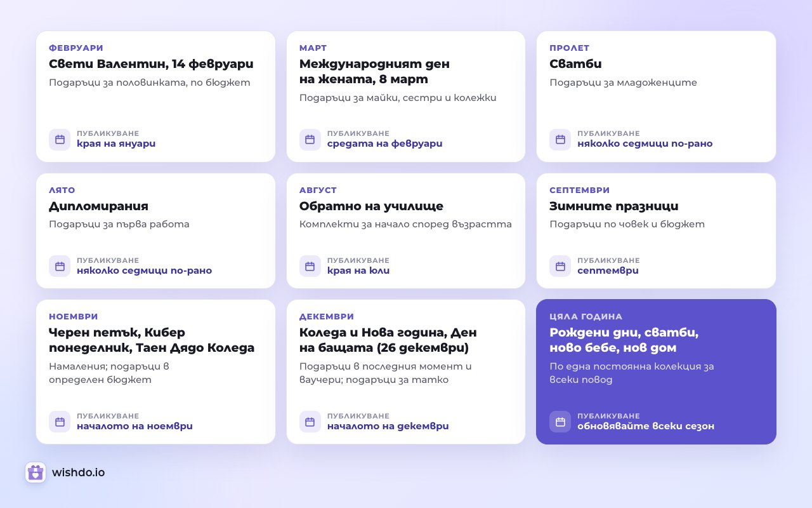Click the "ДЕКЕМВРИ" label
The image size is (812, 508).
(x=327, y=317)
